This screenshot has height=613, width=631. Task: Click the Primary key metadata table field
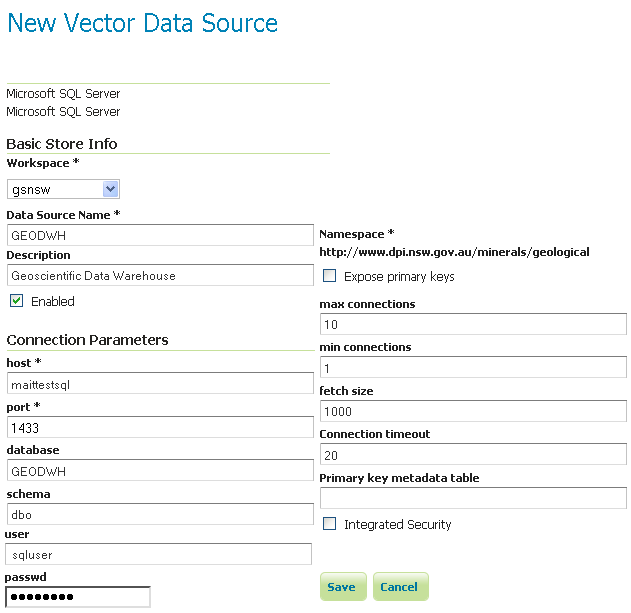pos(472,498)
